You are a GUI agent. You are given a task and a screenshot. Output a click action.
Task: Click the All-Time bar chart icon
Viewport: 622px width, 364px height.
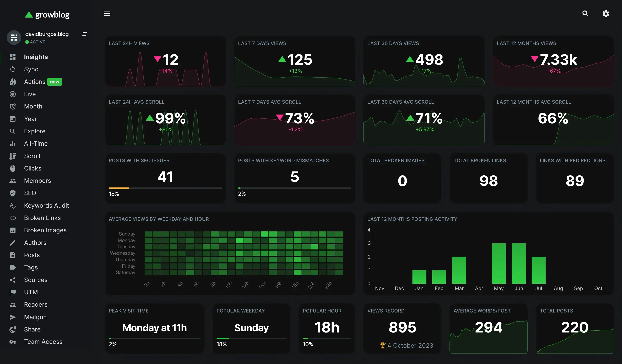click(x=13, y=144)
